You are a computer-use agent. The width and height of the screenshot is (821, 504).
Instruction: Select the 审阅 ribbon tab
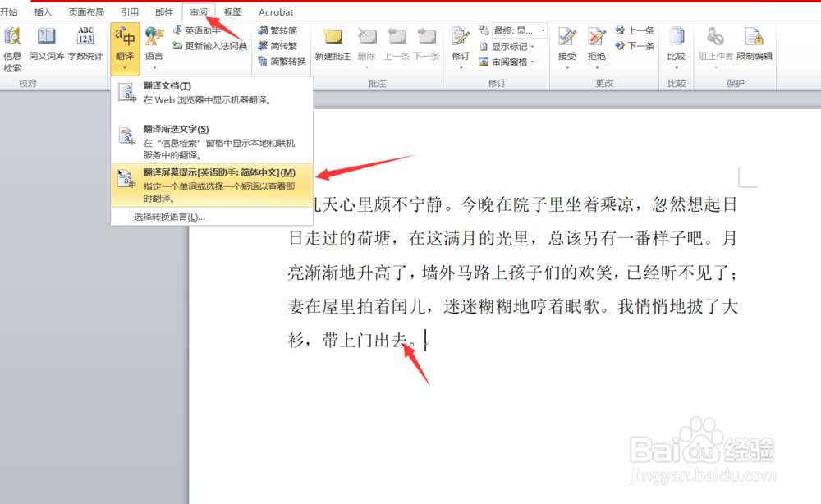pos(199,11)
